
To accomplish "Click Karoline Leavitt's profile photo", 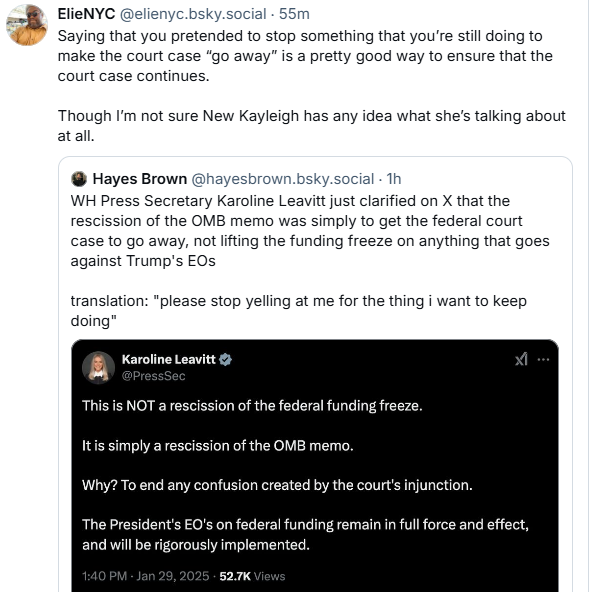I will [99, 367].
